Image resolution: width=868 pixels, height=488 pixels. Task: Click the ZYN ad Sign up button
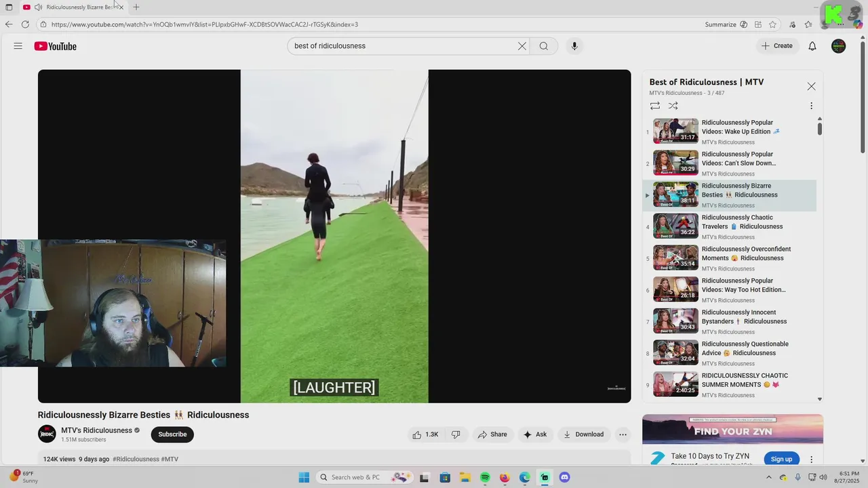(x=781, y=459)
